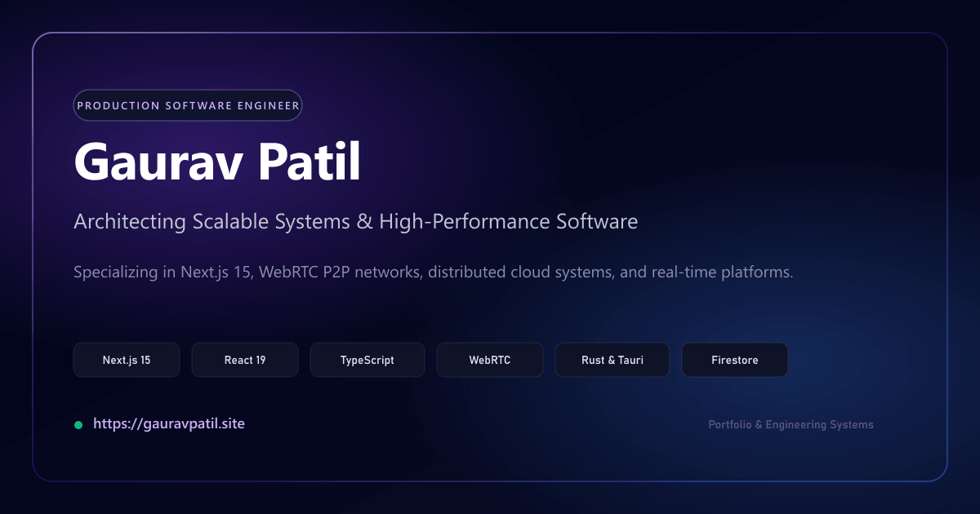980x514 pixels.
Task: Click the Architecting Scalable Systems tagline
Action: pos(355,222)
